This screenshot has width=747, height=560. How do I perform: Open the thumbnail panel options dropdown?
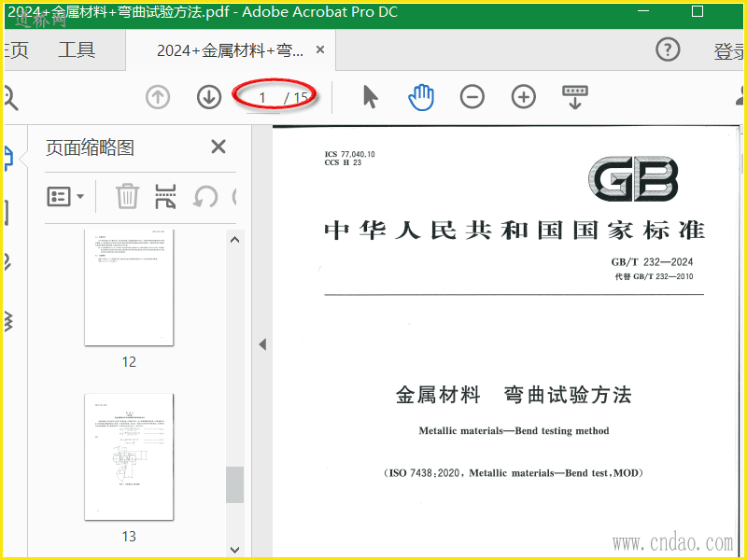point(65,196)
